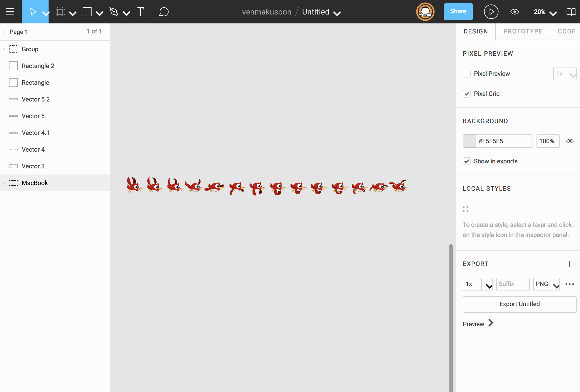Switch to the Prototype tab
This screenshot has width=580, height=392.
tap(523, 31)
